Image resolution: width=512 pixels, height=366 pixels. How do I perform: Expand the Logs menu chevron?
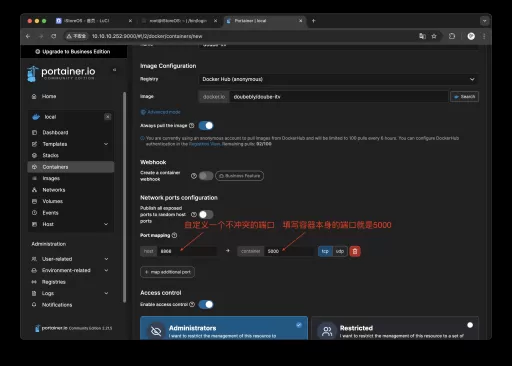106,293
